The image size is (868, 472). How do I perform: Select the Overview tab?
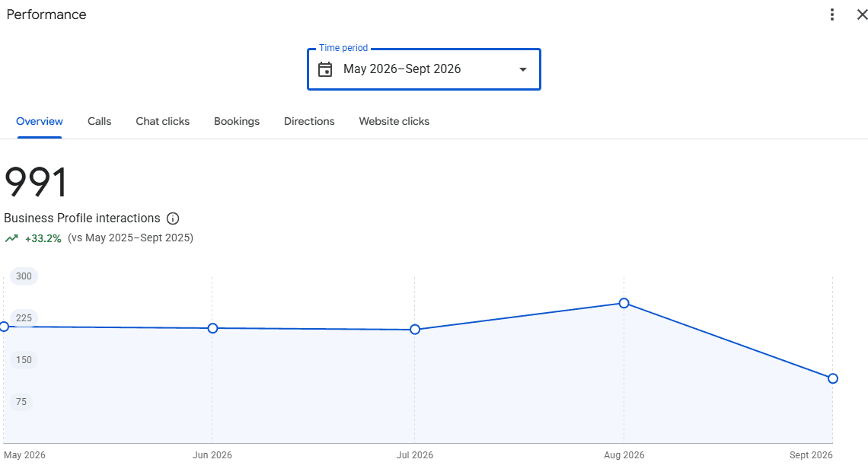40,121
